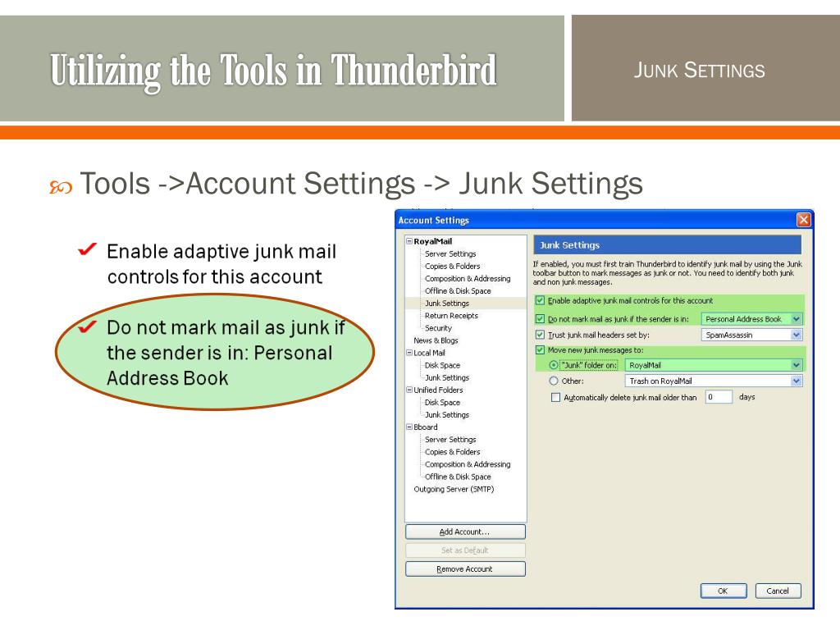
Task: Select Composition & Addressing under Bboard
Action: (467, 464)
